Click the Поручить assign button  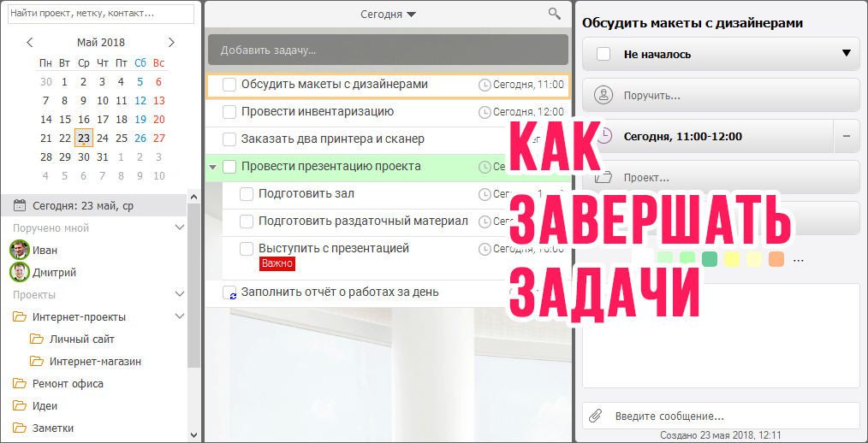tap(721, 95)
